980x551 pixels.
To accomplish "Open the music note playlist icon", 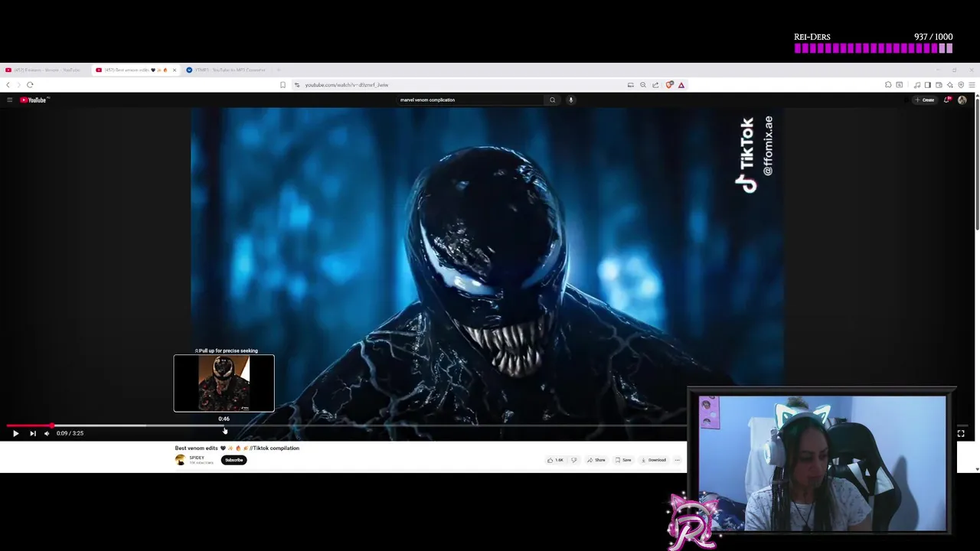I will click(x=917, y=85).
